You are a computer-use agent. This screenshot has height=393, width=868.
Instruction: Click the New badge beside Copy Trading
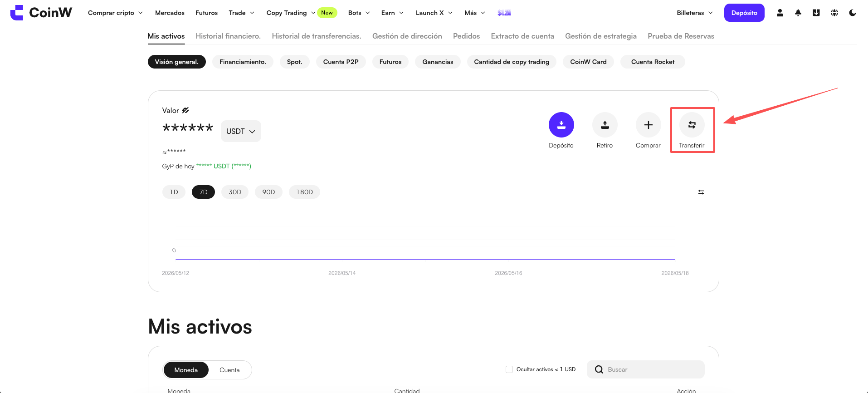click(327, 13)
